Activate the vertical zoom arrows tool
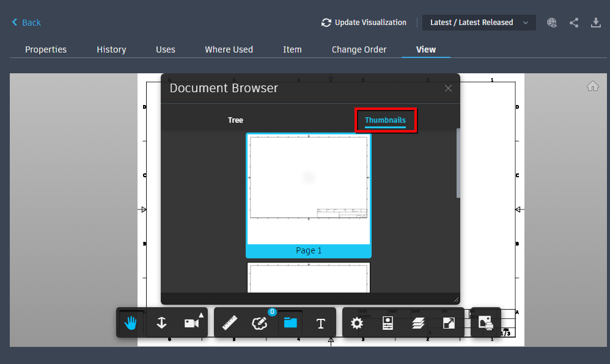 click(x=161, y=322)
